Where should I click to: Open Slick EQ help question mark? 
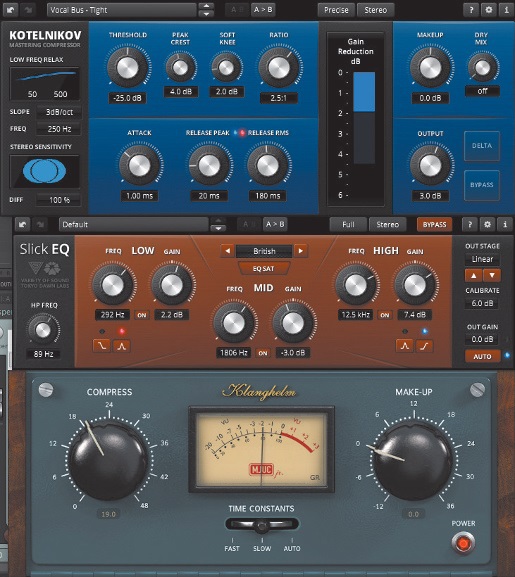[470, 224]
